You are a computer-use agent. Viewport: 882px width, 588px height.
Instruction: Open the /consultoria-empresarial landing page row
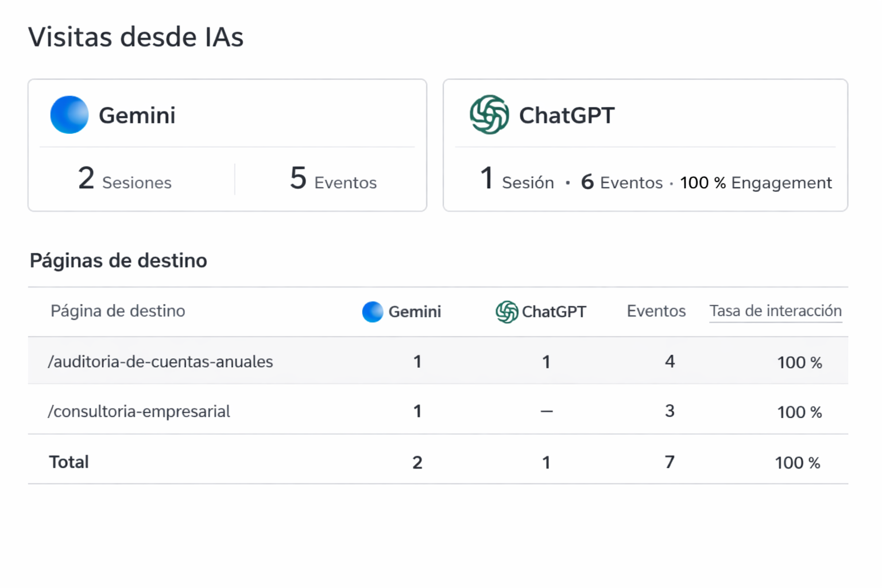click(139, 412)
